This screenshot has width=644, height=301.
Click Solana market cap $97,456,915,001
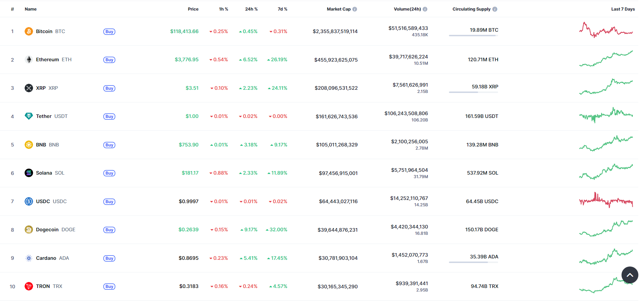338,173
